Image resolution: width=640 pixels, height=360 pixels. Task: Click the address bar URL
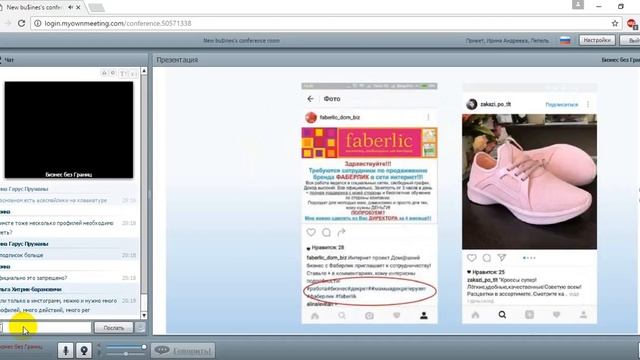coord(118,23)
